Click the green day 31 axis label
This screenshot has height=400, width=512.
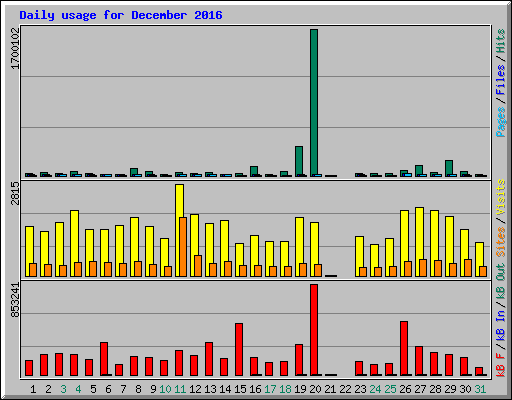[x=480, y=389]
